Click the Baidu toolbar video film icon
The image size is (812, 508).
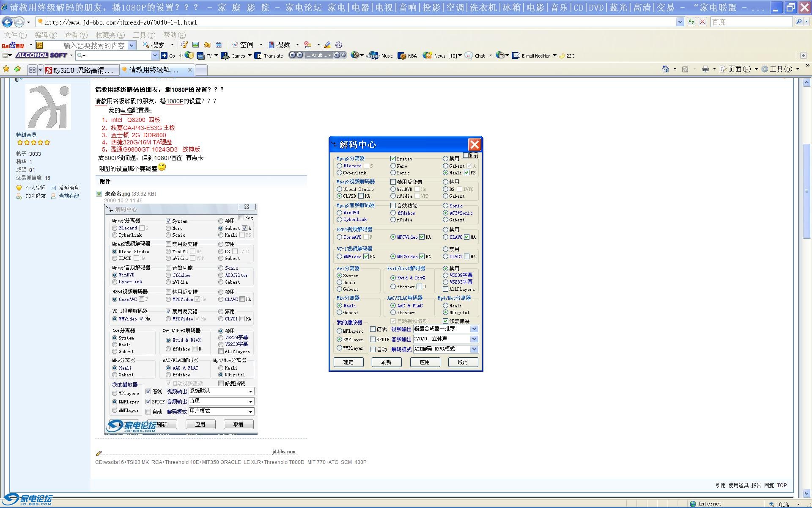[x=219, y=45]
